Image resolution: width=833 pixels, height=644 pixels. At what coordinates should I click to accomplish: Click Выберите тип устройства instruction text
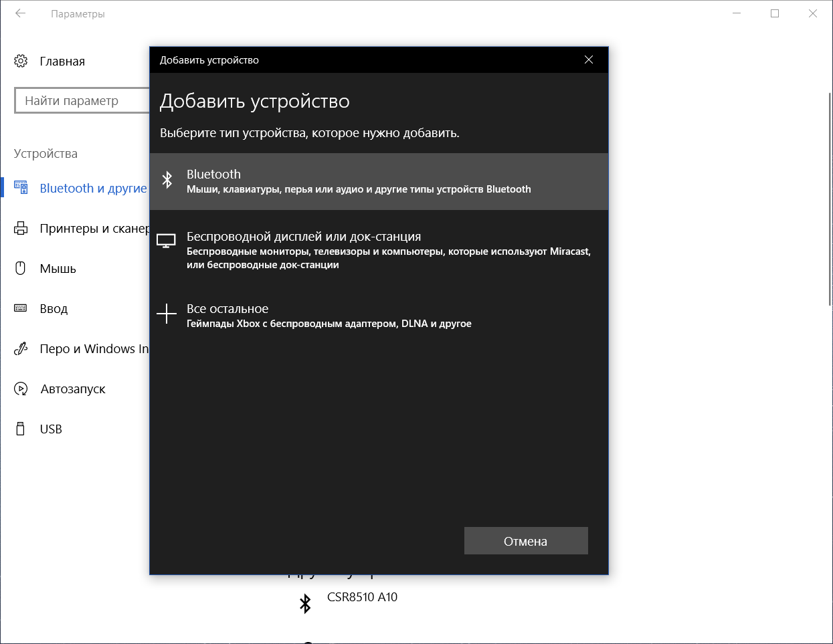[x=310, y=132]
